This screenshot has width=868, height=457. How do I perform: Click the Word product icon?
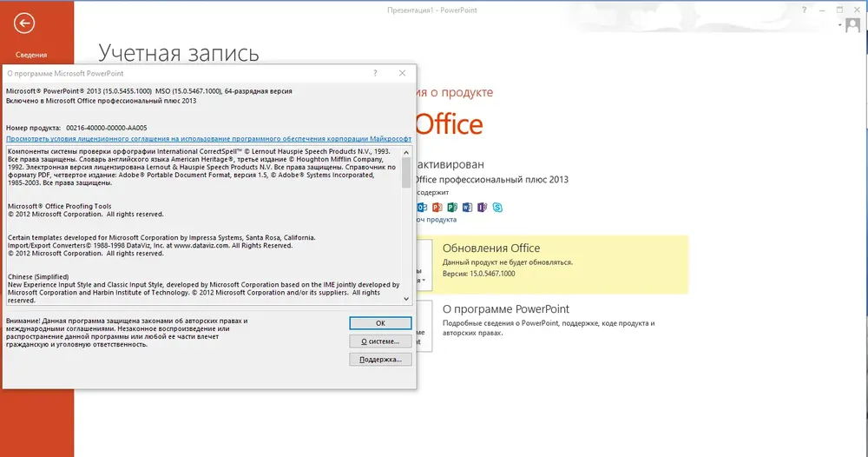pos(467,207)
